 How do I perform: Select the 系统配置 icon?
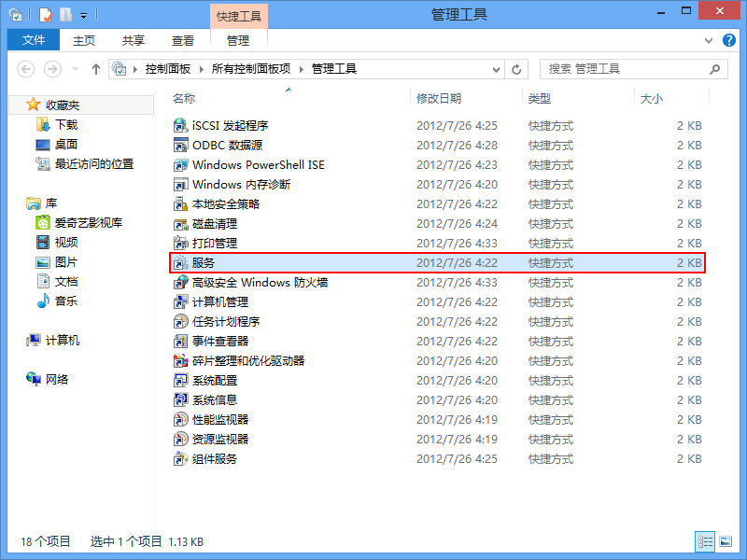180,381
